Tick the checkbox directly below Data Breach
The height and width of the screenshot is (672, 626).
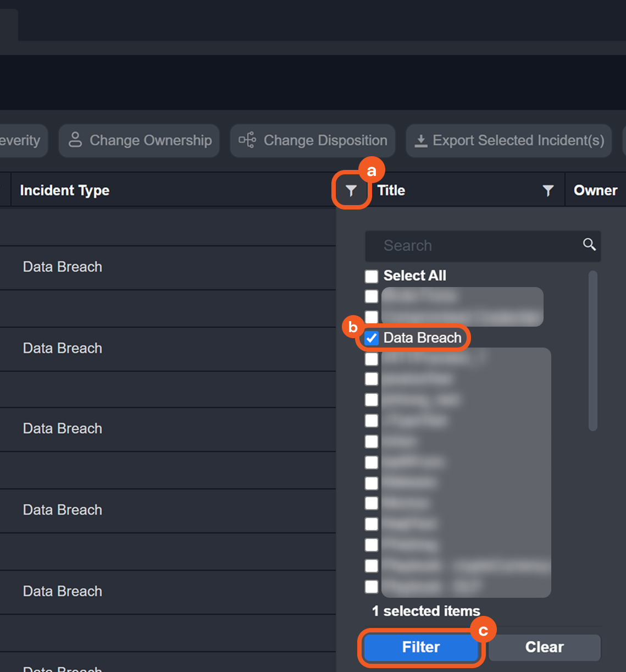(372, 359)
